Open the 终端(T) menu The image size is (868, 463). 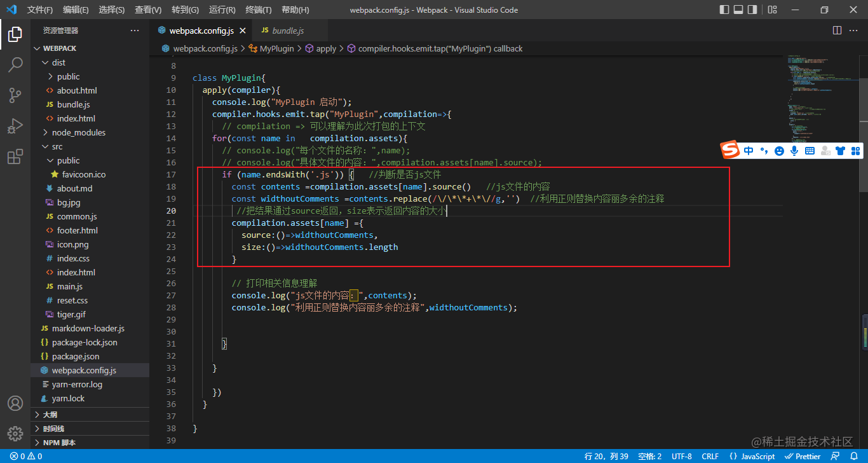[x=259, y=10]
